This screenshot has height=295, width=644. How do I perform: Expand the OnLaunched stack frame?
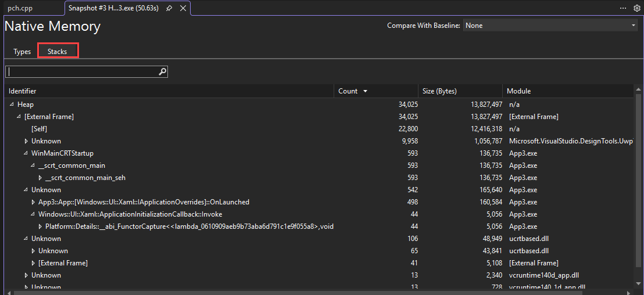click(33, 202)
